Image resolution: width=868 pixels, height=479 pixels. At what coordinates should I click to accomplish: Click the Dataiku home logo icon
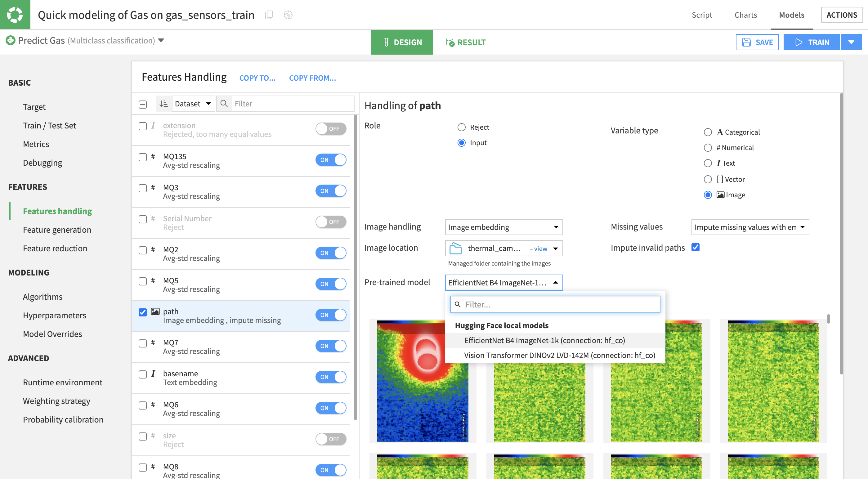tap(15, 15)
